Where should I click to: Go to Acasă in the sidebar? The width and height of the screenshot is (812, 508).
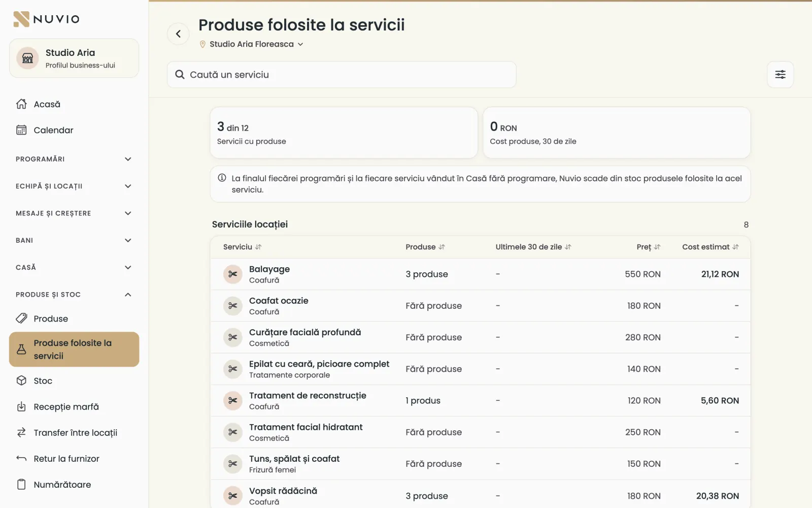(x=74, y=104)
